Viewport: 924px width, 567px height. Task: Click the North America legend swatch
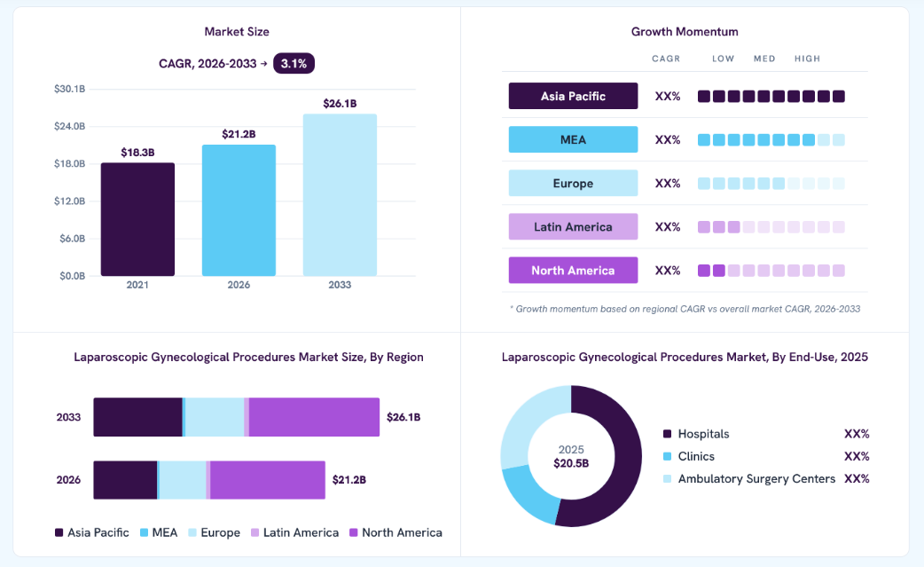(x=354, y=532)
